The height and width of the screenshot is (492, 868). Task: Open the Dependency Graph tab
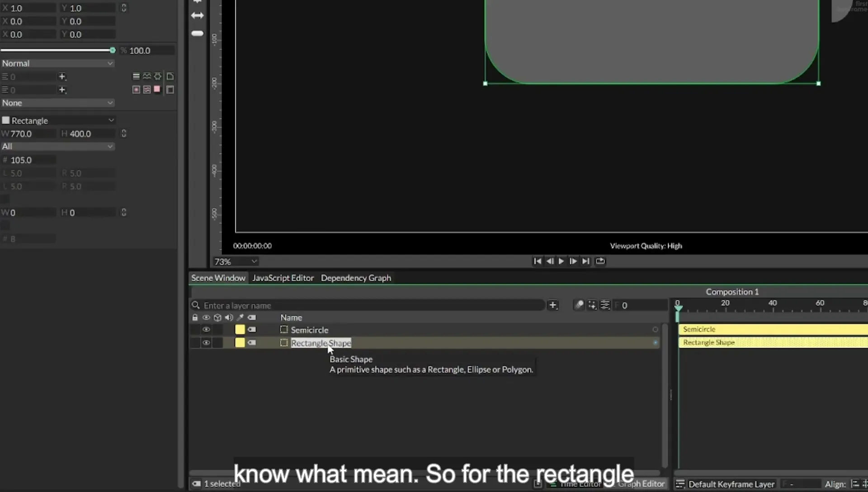click(356, 278)
